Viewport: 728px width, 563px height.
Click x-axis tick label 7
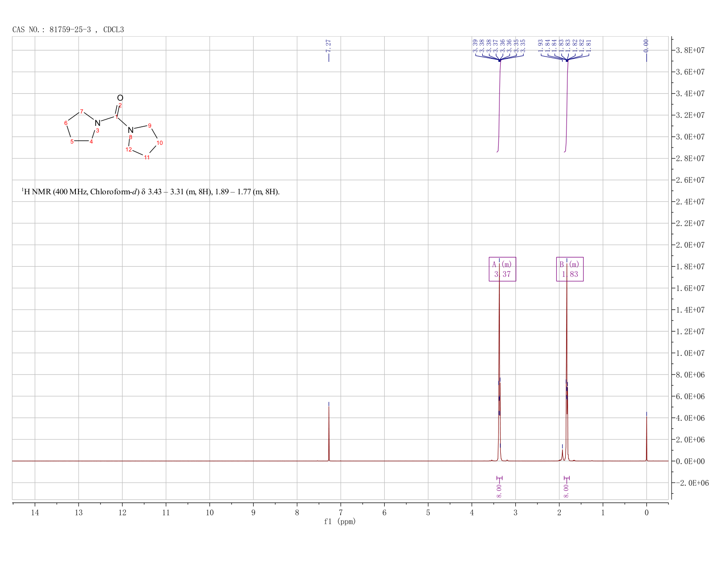pos(341,513)
